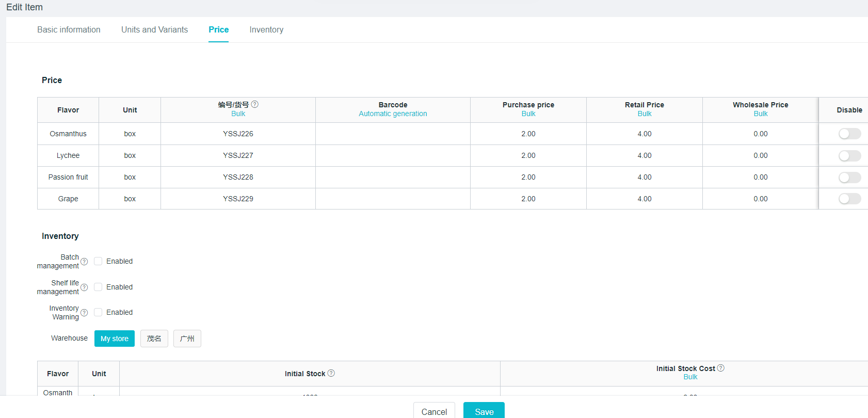Enable Shelf life management checkbox

98,287
